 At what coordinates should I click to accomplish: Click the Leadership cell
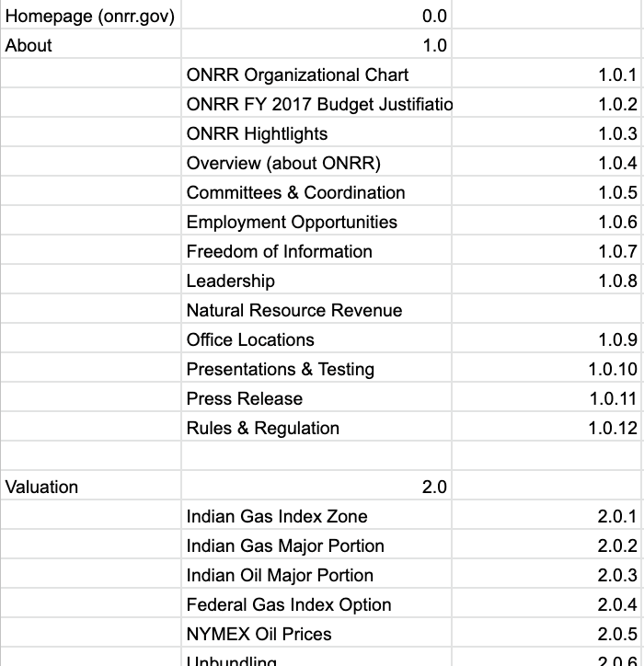pos(316,281)
